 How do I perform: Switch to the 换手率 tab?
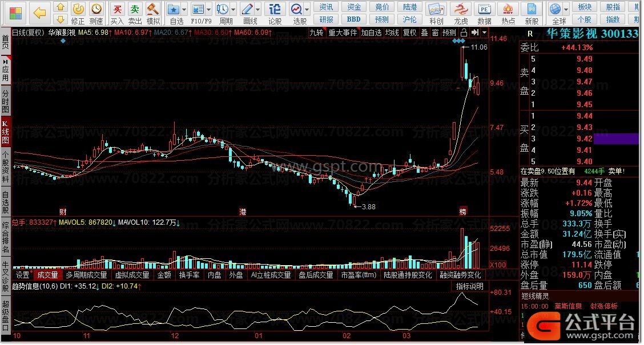pos(190,275)
